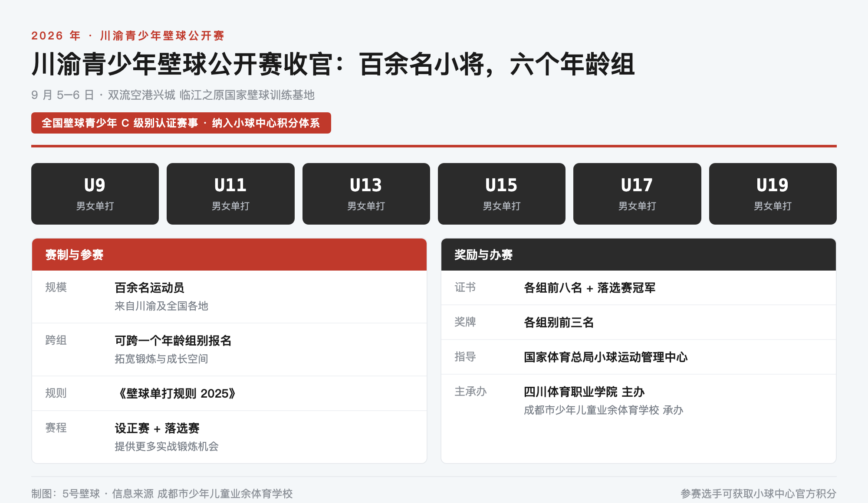868x503 pixels.
Task: Choose the U15 age group card
Action: 502,194
